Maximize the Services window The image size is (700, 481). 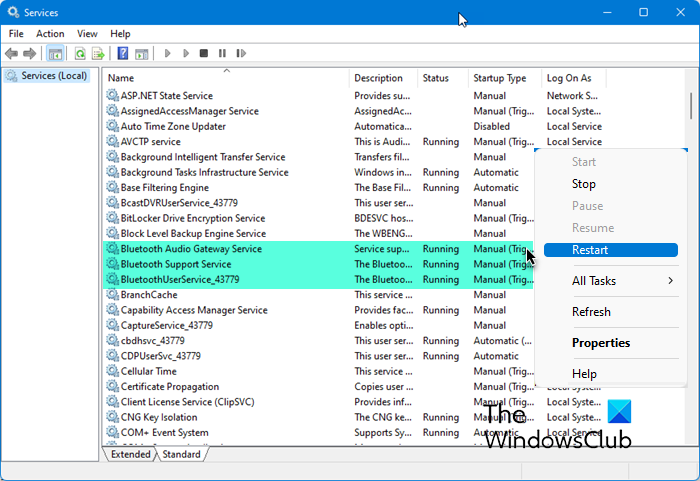[643, 12]
